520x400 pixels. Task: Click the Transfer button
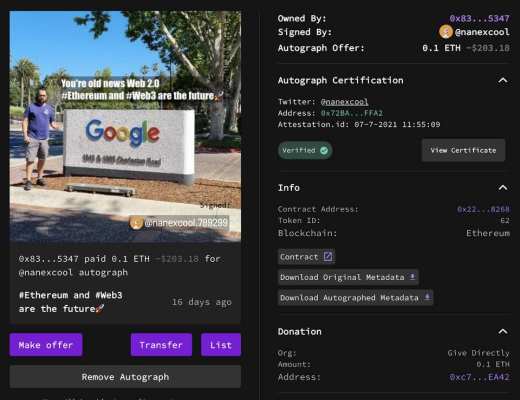click(x=161, y=345)
